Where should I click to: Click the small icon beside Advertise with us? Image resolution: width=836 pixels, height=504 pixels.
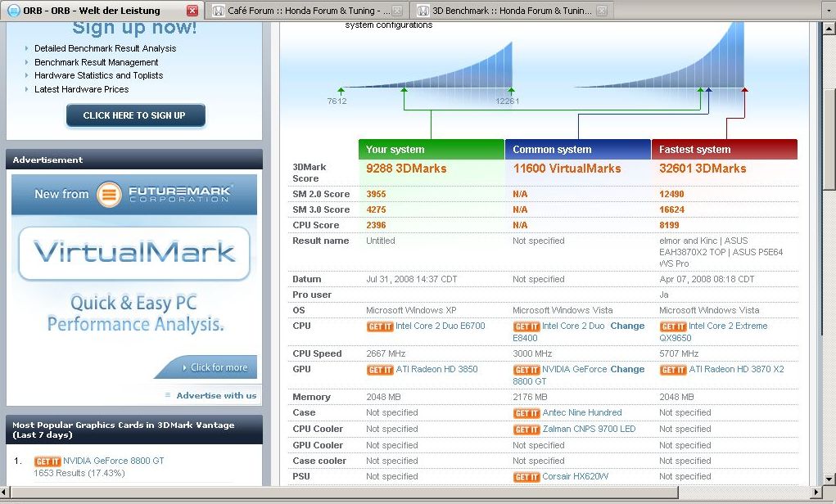[168, 395]
